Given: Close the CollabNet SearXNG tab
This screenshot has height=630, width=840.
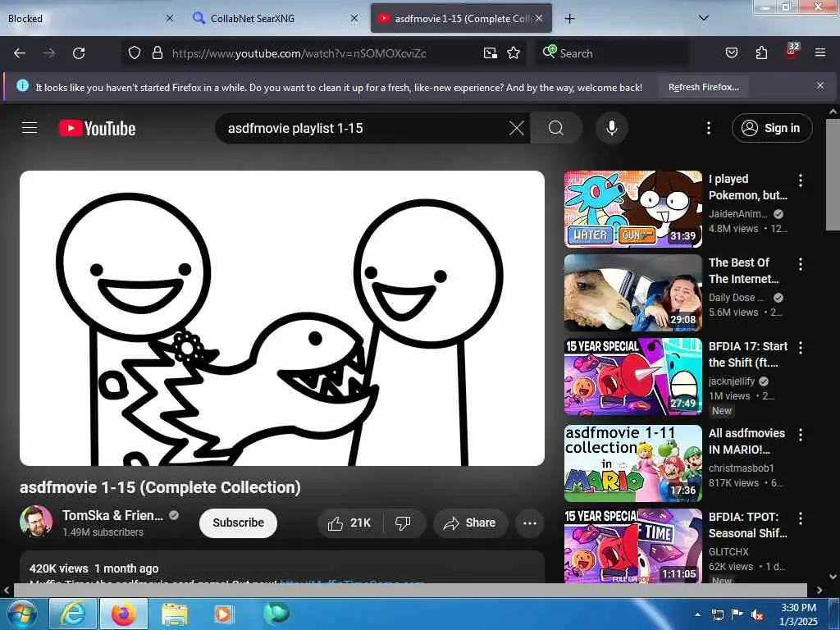Looking at the screenshot, I should (x=354, y=18).
